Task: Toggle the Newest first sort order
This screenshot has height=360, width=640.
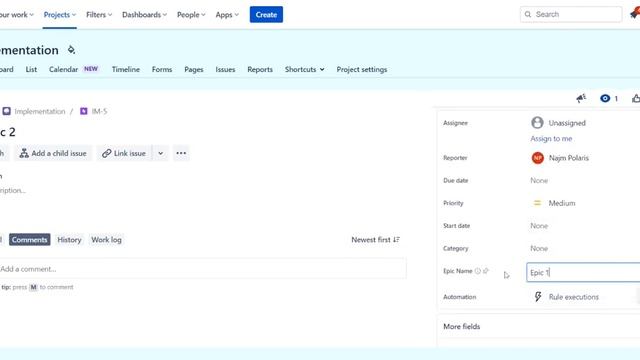Action: click(375, 240)
